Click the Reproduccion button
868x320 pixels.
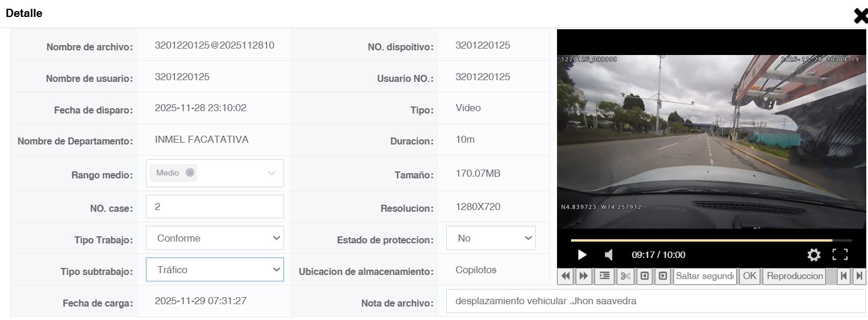(795, 276)
